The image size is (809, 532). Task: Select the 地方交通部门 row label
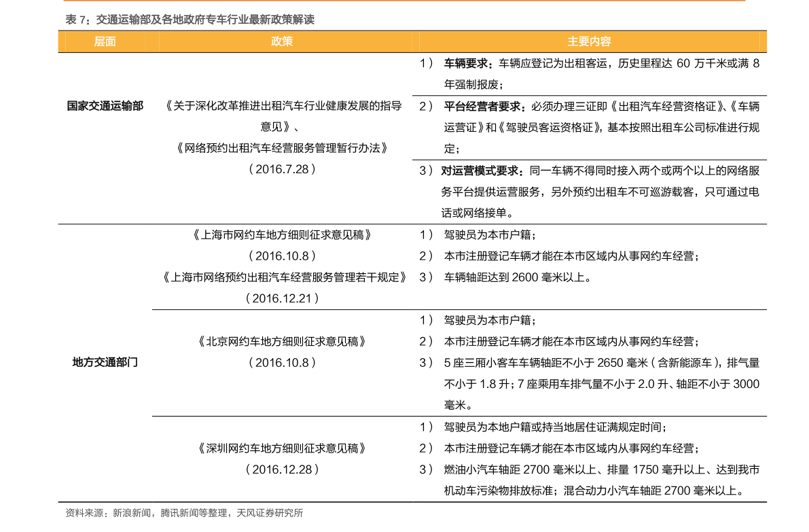pos(105,362)
